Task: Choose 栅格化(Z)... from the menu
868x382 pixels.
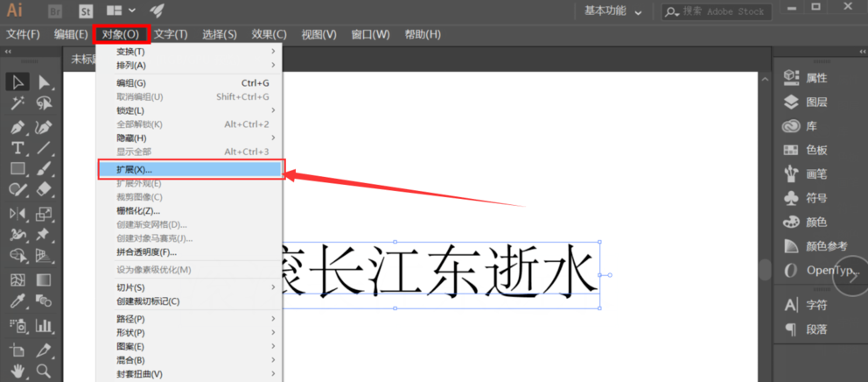Action: tap(190, 210)
